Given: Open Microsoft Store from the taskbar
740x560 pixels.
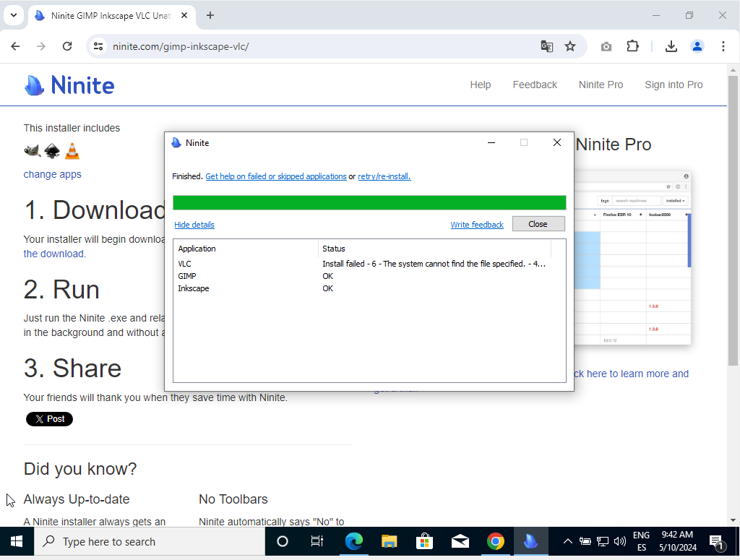Looking at the screenshot, I should coord(424,542).
